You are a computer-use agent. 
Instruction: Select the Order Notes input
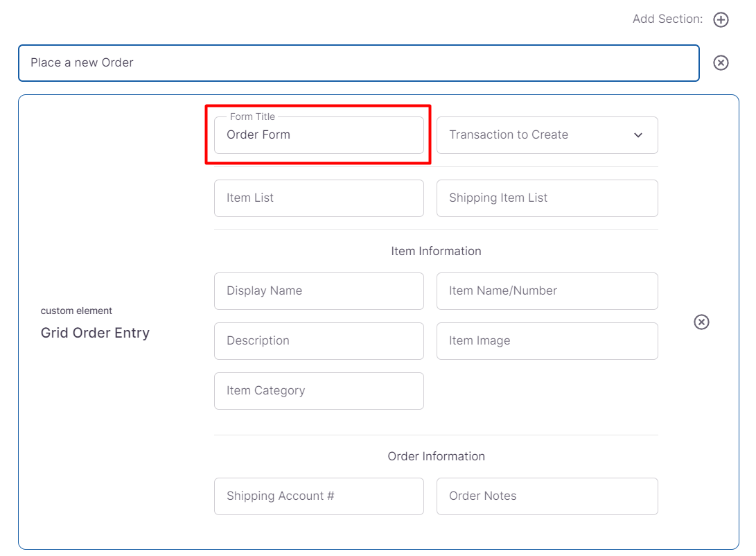point(547,496)
